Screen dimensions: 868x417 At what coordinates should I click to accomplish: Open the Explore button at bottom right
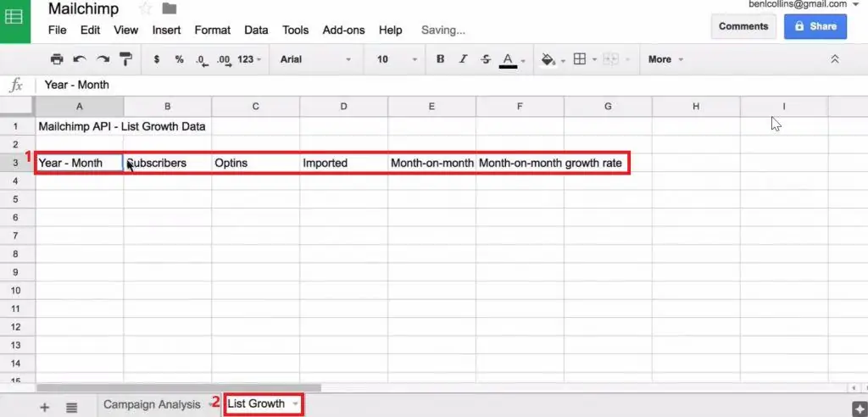pos(860,409)
